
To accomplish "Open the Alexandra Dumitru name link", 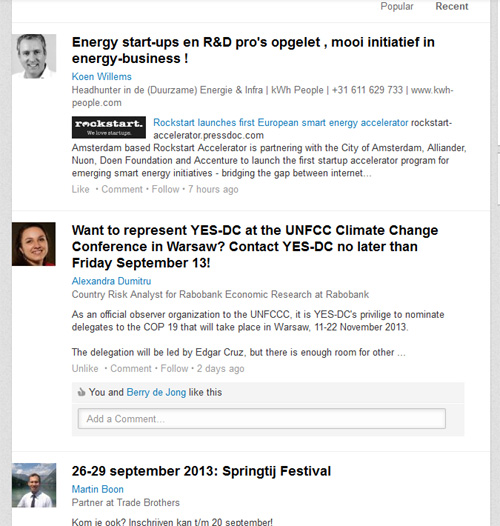I will click(111, 281).
